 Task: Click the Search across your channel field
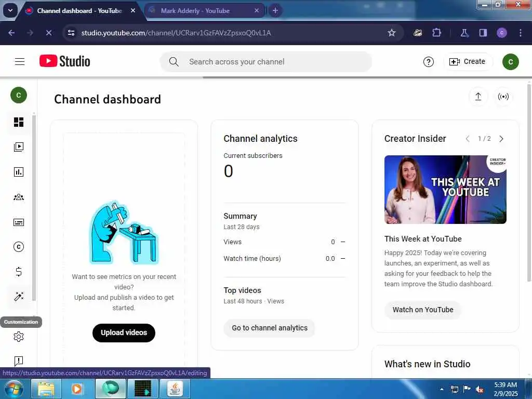pos(265,62)
